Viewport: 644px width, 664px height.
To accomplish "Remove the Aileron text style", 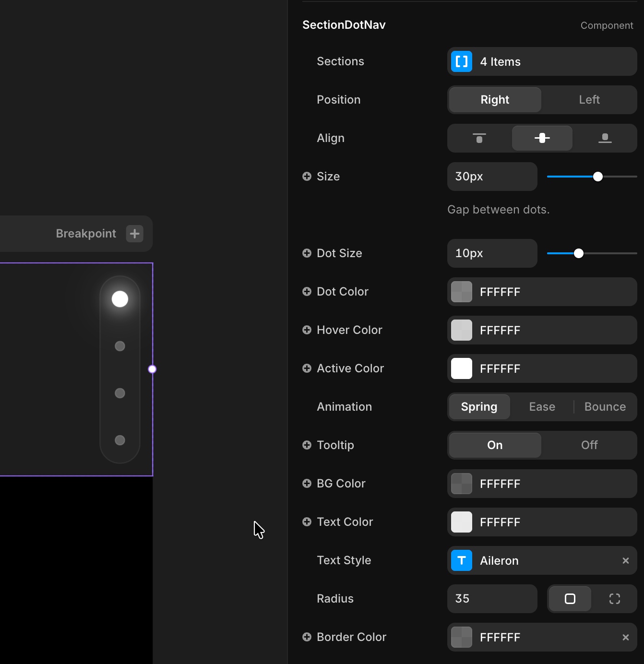I will pos(625,560).
